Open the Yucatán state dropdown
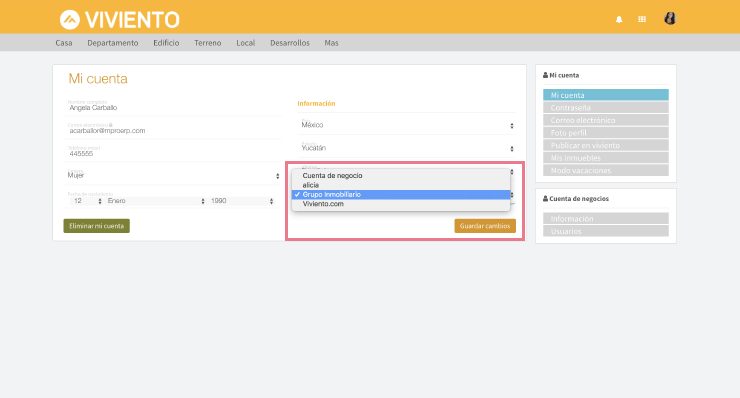This screenshot has height=398, width=740. click(x=406, y=148)
